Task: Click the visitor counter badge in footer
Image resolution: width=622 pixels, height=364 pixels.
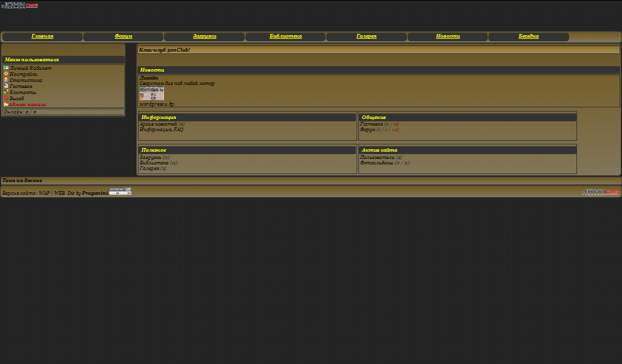Action: coord(120,192)
